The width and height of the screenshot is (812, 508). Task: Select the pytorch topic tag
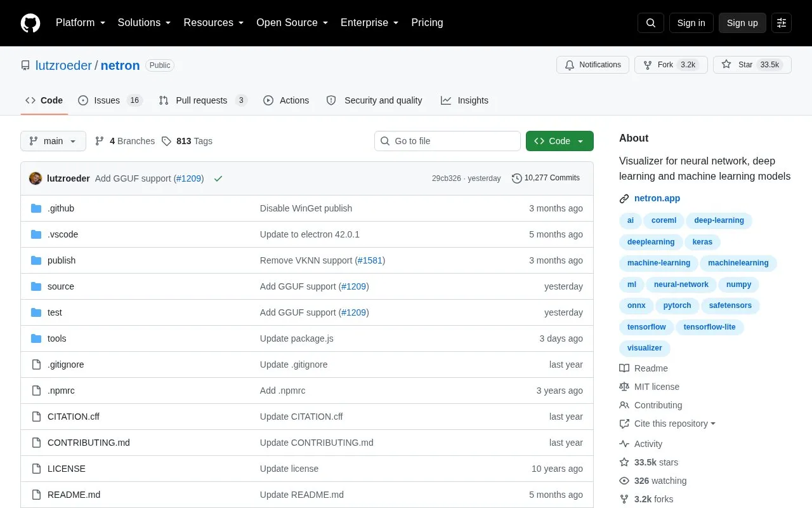pyautogui.click(x=677, y=305)
